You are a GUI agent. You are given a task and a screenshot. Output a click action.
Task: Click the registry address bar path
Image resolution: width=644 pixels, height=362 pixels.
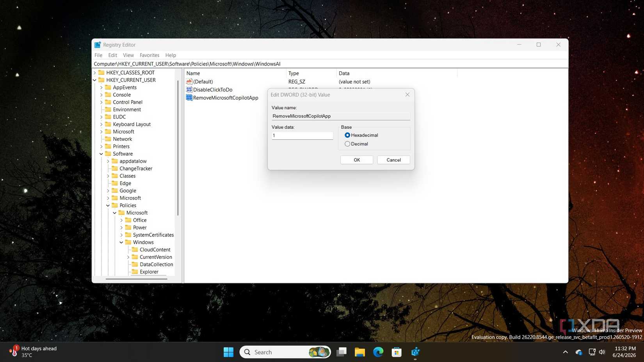[330, 64]
